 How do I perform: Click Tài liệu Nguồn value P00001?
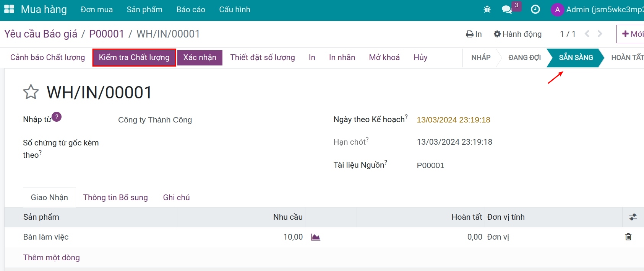coord(430,165)
